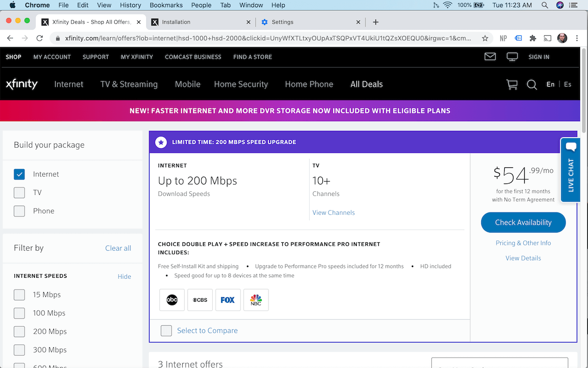Filter by 15 Mbps speed

[19, 295]
